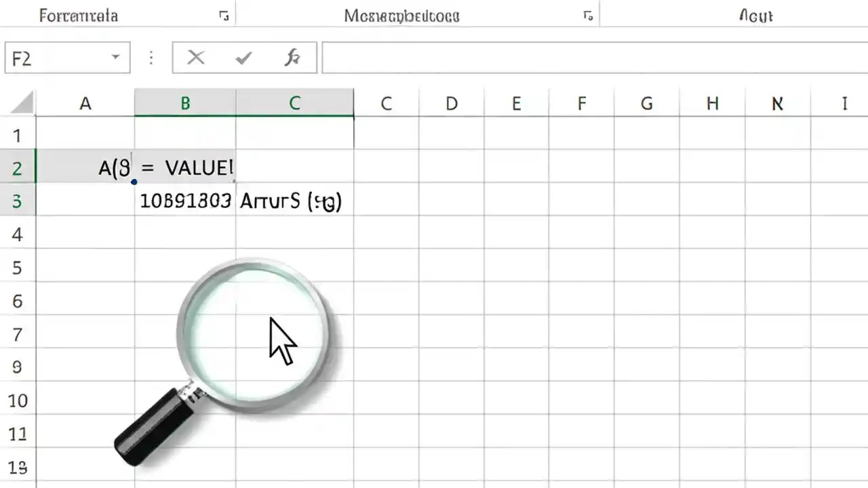
Task: Select column B header
Action: pyautogui.click(x=185, y=103)
